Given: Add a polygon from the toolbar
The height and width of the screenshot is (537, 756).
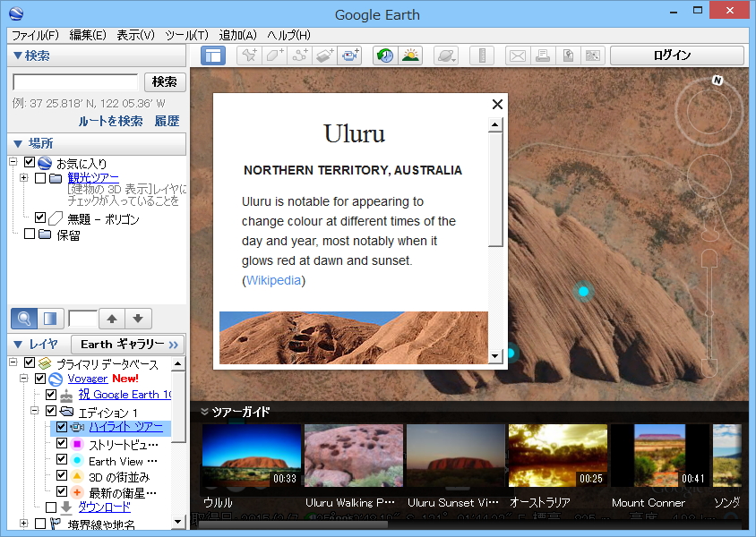Looking at the screenshot, I should tap(274, 55).
